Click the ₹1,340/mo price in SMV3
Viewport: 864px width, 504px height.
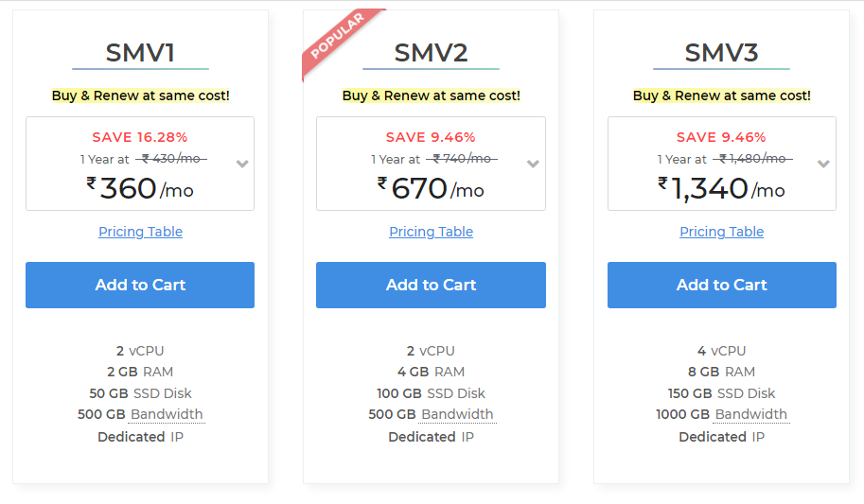721,188
